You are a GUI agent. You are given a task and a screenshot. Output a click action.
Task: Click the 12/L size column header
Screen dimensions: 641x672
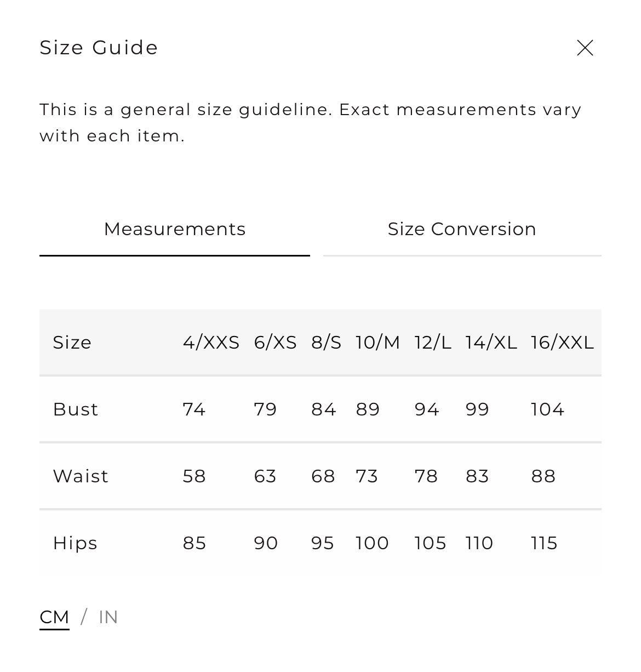point(433,343)
